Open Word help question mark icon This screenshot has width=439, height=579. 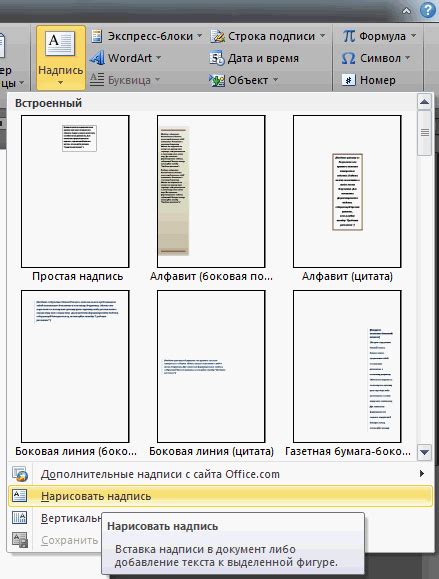(x=428, y=10)
